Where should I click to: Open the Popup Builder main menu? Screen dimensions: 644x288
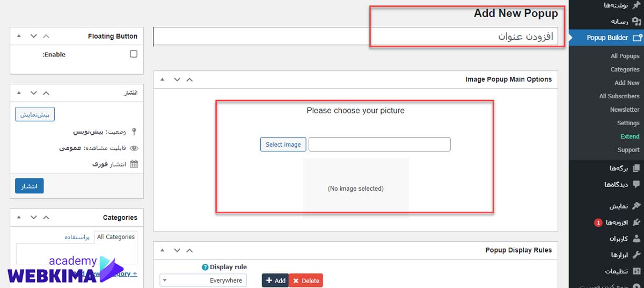606,38
